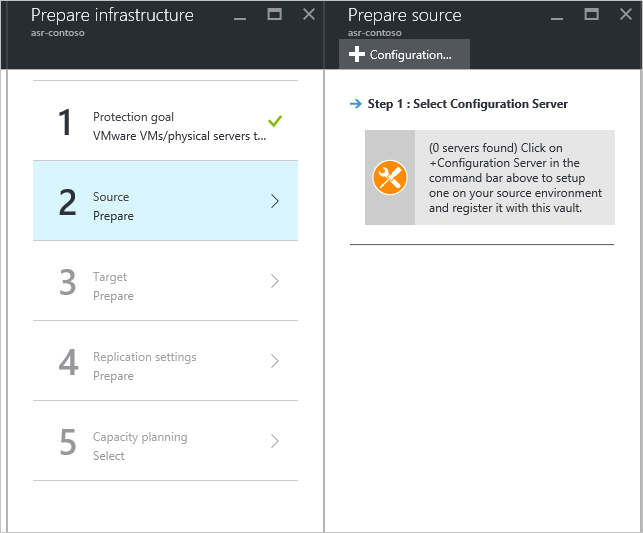This screenshot has width=643, height=533.
Task: Click the blue arrow beside Step 1
Action: click(355, 103)
